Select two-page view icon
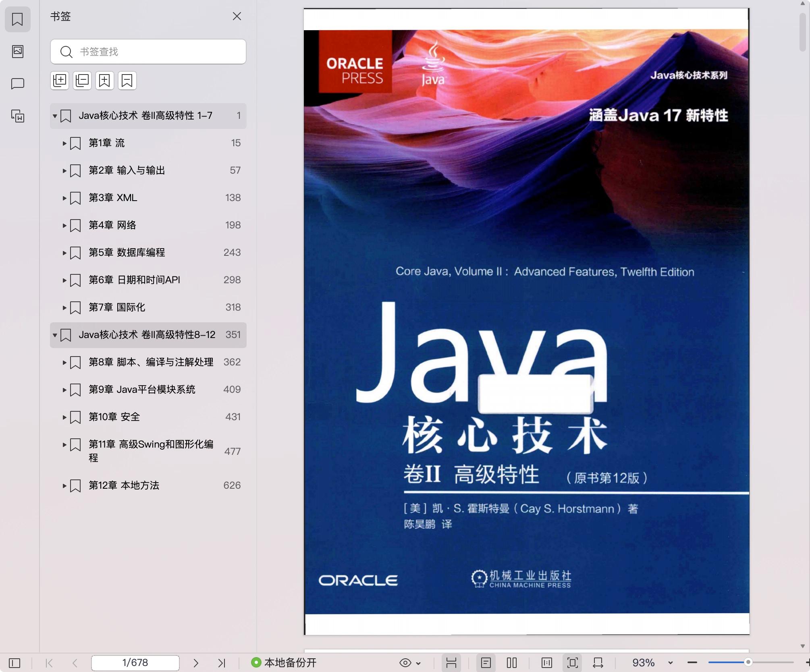Screen dimensions: 810x672 (512, 663)
